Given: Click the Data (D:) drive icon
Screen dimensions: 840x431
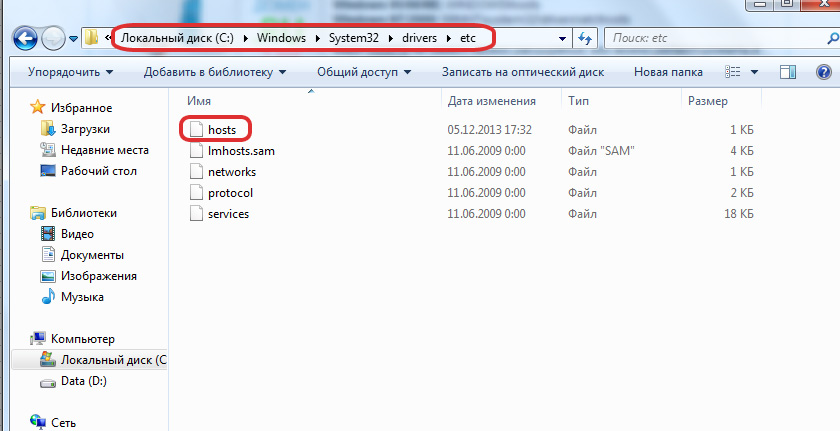Looking at the screenshot, I should tap(48, 382).
